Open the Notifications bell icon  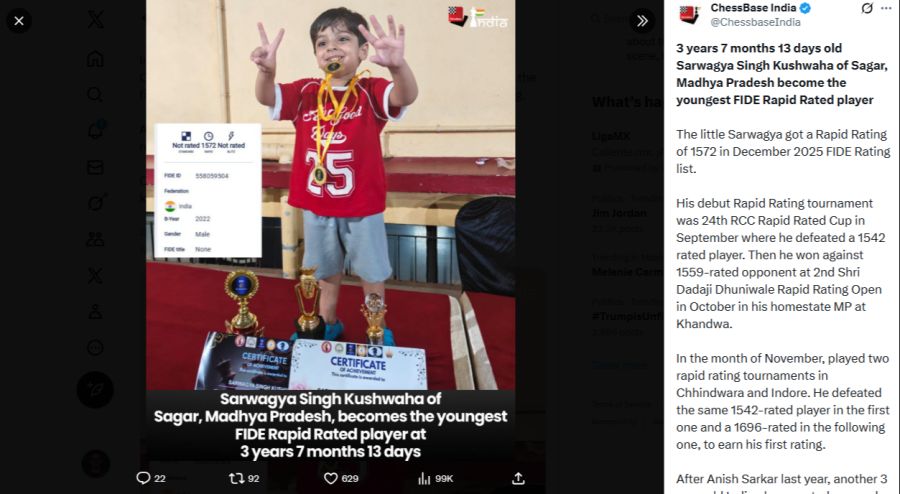coord(95,130)
